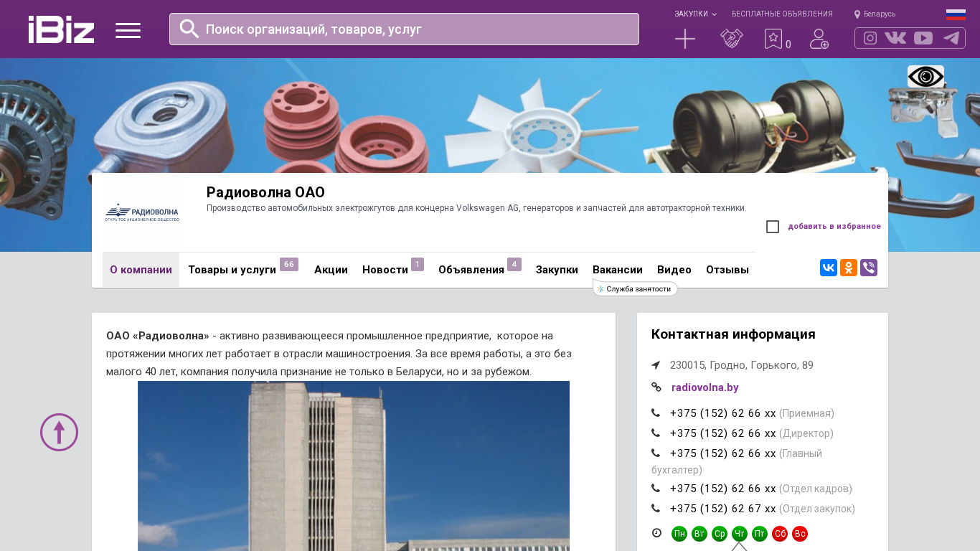Switch to the Акции tab
The width and height of the screenshot is (980, 551).
coord(331,270)
